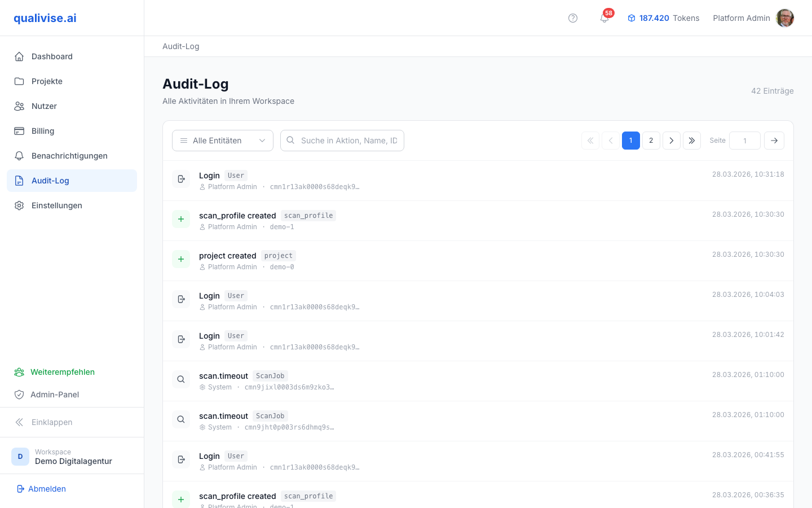812x508 pixels.
Task: Go to next page with single chevron
Action: pos(672,141)
